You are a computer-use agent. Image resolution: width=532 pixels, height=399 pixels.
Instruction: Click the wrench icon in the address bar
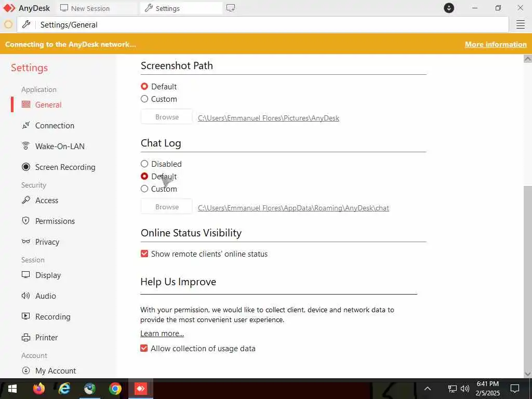point(26,24)
